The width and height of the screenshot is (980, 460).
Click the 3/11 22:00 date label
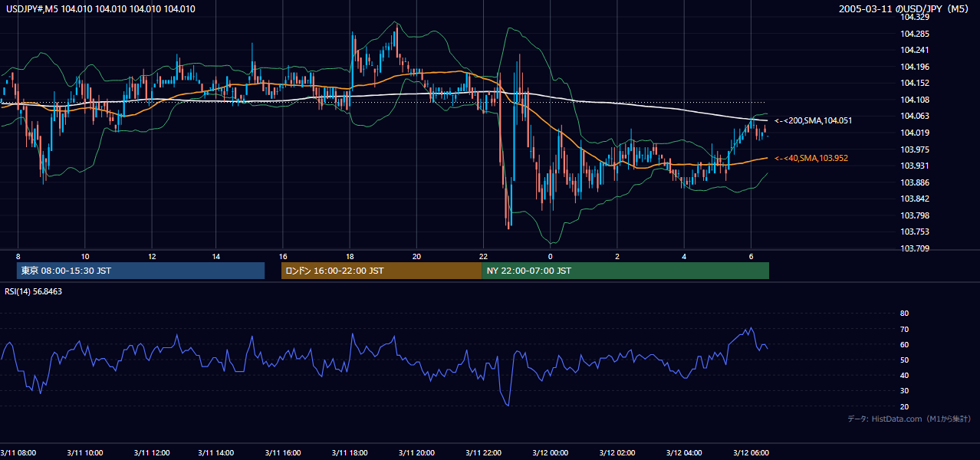483,452
